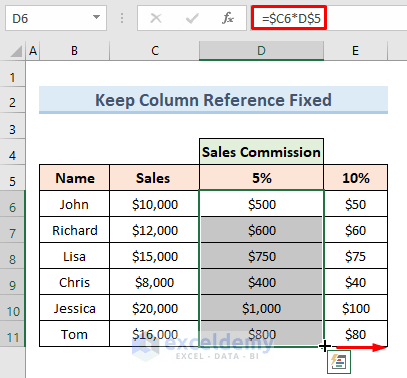Select the $1,000 commission cell
Viewport: 407px width, 378px height.
pyautogui.click(x=261, y=308)
